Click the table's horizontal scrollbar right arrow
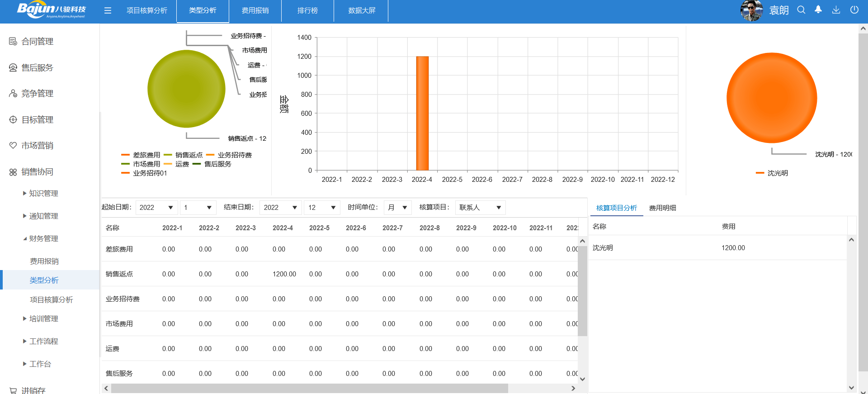Viewport: 868px width, 394px height. pos(573,389)
